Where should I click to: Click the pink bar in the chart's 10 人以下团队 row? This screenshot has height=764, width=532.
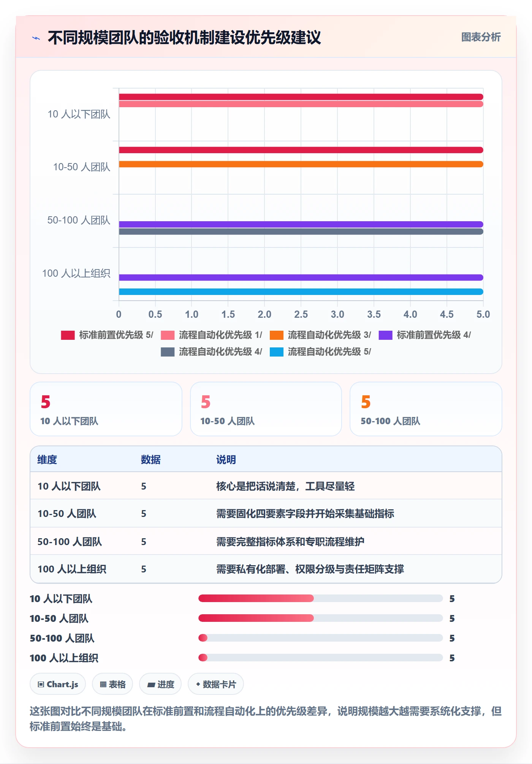(x=301, y=104)
